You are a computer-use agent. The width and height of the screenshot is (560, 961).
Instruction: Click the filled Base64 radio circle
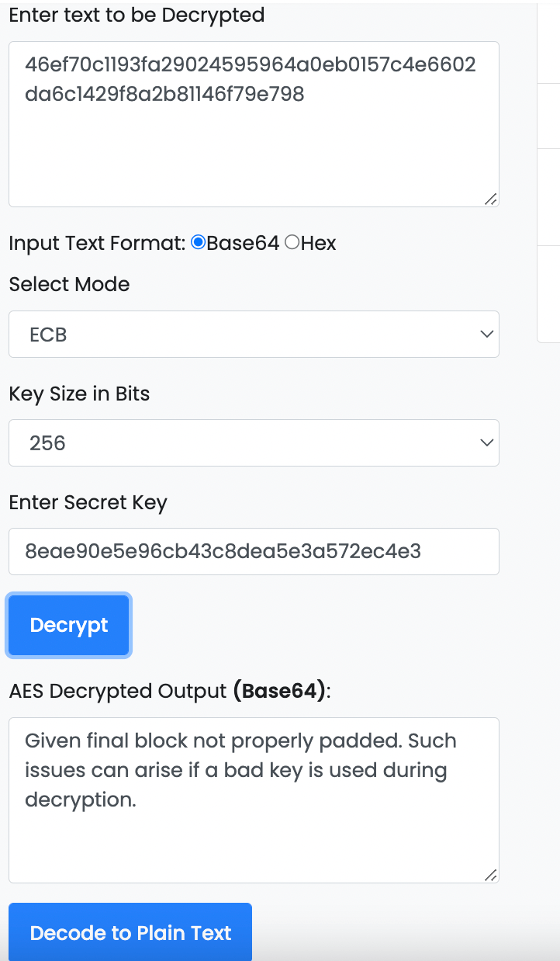point(199,243)
